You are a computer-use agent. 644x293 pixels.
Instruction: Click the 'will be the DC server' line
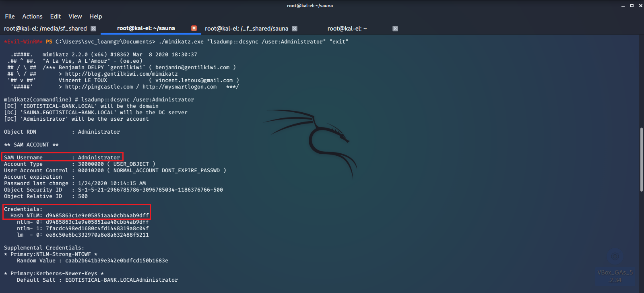tap(96, 112)
